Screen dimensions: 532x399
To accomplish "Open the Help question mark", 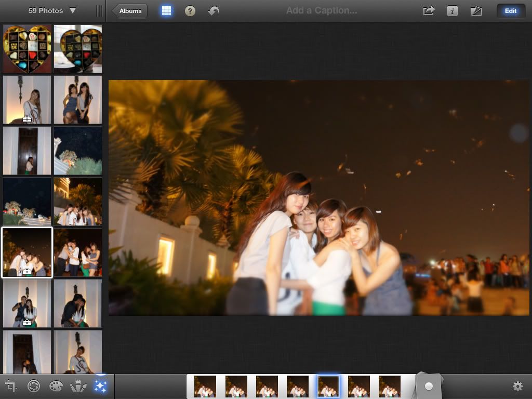I will [x=190, y=11].
